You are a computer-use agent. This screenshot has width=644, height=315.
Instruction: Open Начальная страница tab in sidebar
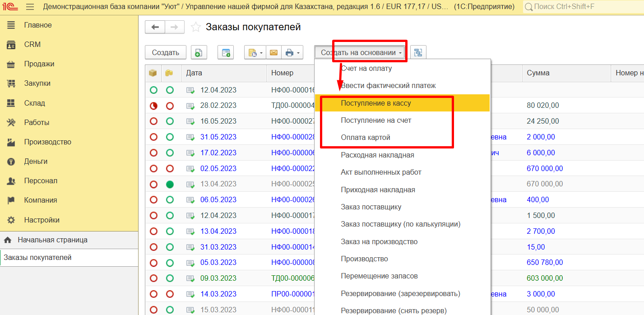(52, 240)
